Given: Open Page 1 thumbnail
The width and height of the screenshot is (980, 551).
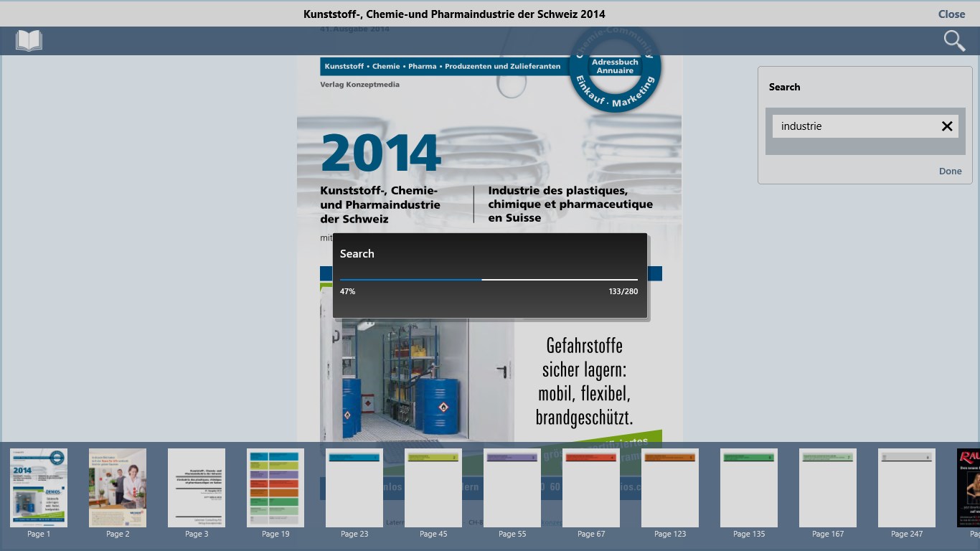Looking at the screenshot, I should pyautogui.click(x=39, y=488).
